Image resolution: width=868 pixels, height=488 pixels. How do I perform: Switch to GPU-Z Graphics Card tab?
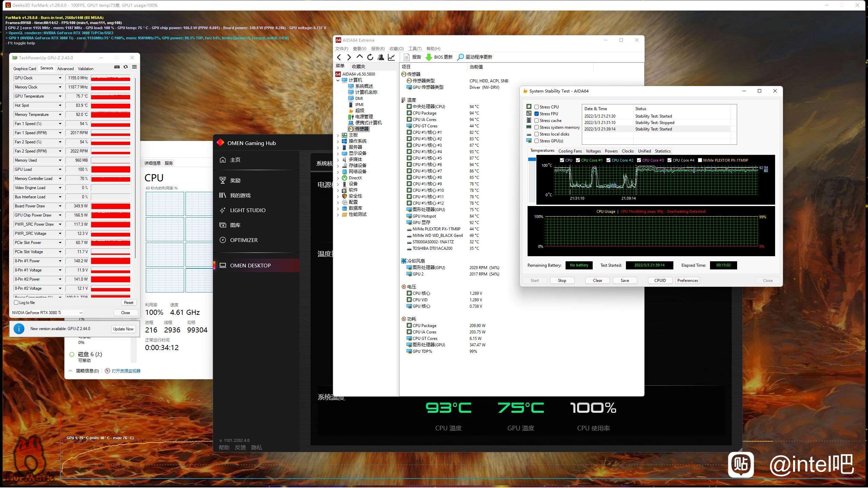[x=24, y=68]
